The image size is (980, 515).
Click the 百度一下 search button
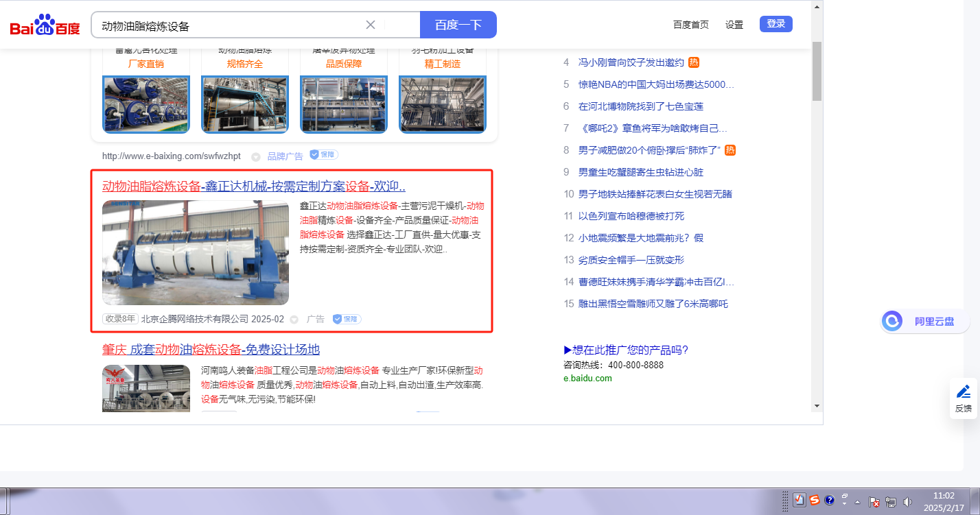point(458,25)
